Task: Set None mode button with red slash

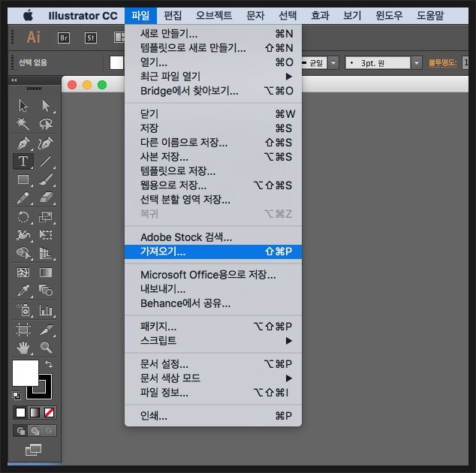Action: tap(50, 413)
